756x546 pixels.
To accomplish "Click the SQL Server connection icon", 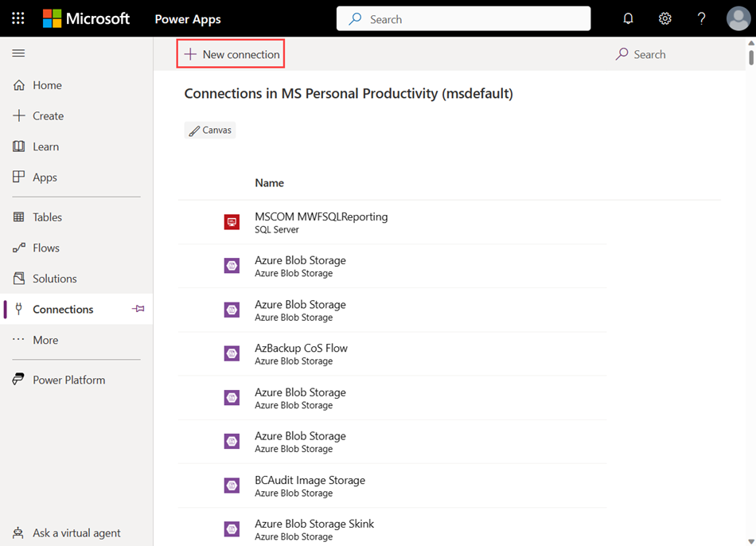I will (x=232, y=222).
